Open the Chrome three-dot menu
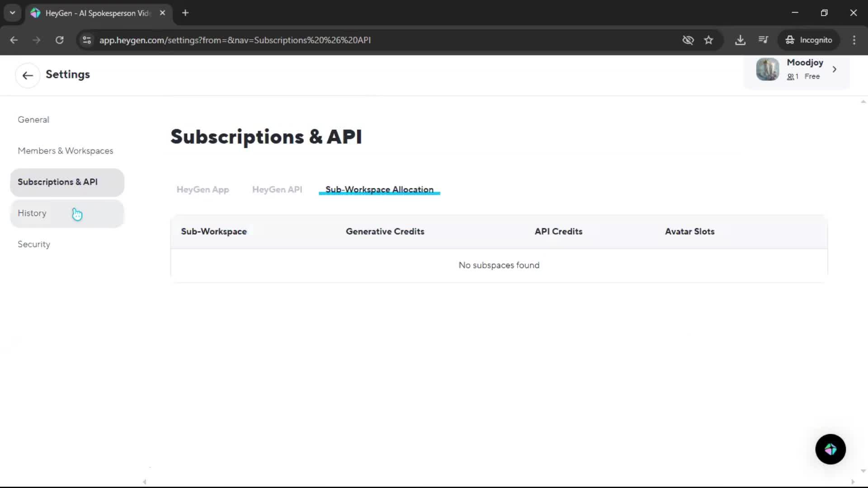 pyautogui.click(x=854, y=40)
